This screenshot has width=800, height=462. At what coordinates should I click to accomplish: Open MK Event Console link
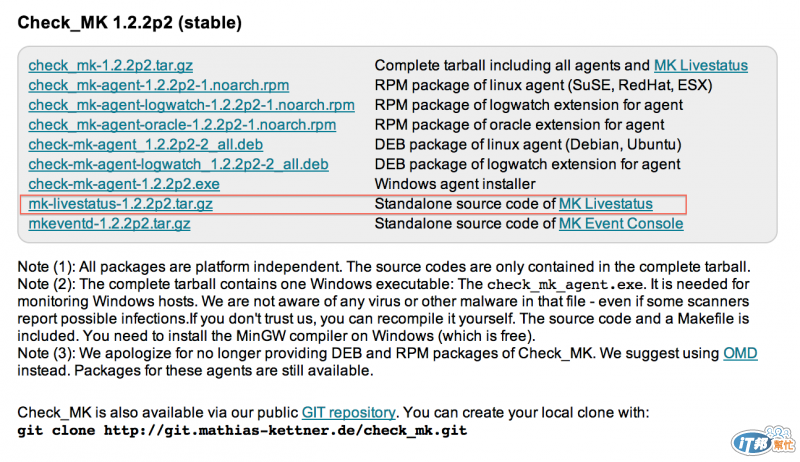[x=621, y=224]
